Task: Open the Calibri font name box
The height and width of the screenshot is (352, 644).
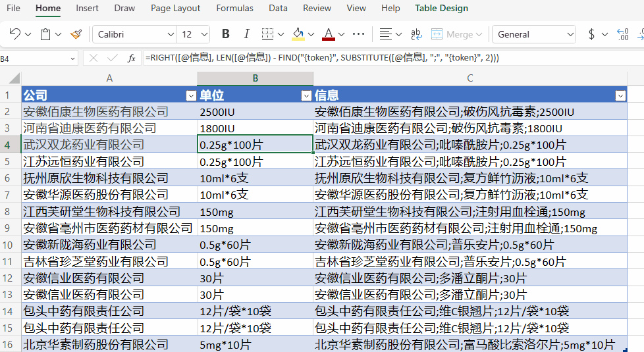Action: pos(135,34)
